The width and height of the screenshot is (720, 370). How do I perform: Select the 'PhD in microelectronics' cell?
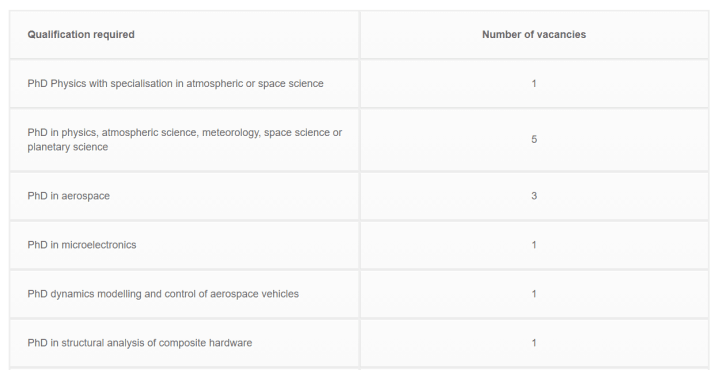click(184, 245)
